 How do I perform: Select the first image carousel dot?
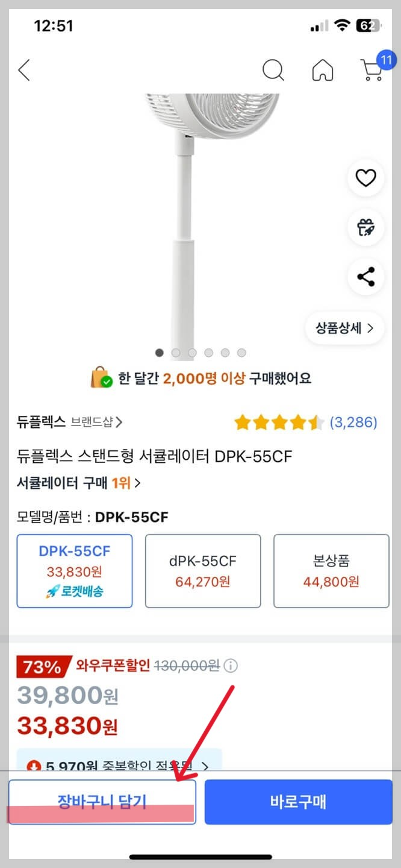tap(159, 352)
